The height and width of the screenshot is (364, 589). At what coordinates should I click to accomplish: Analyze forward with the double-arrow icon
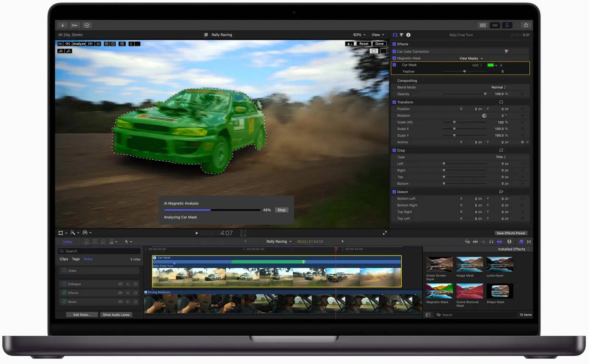click(x=90, y=43)
